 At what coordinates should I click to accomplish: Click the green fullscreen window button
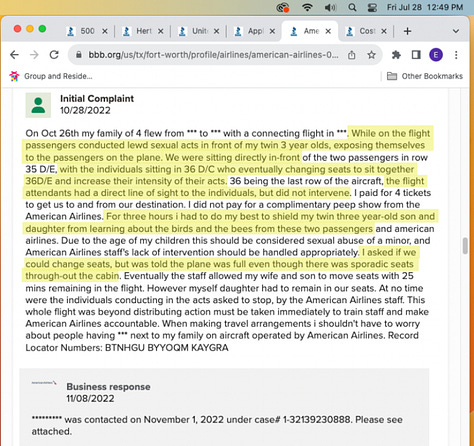(42, 29)
